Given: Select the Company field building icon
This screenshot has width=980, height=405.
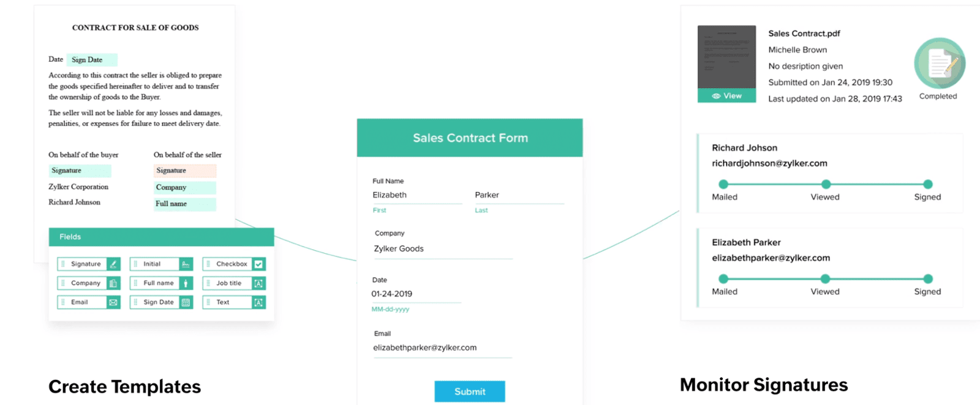Looking at the screenshot, I should pos(113,283).
